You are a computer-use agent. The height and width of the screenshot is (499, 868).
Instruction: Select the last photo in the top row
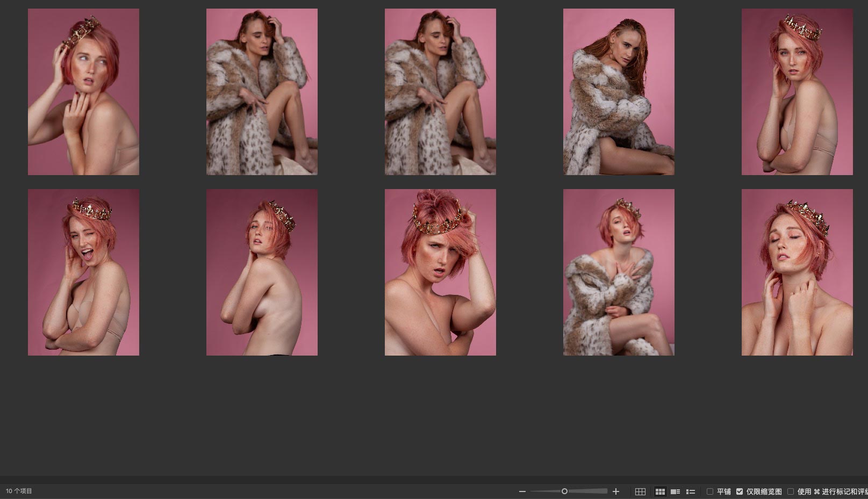click(797, 92)
